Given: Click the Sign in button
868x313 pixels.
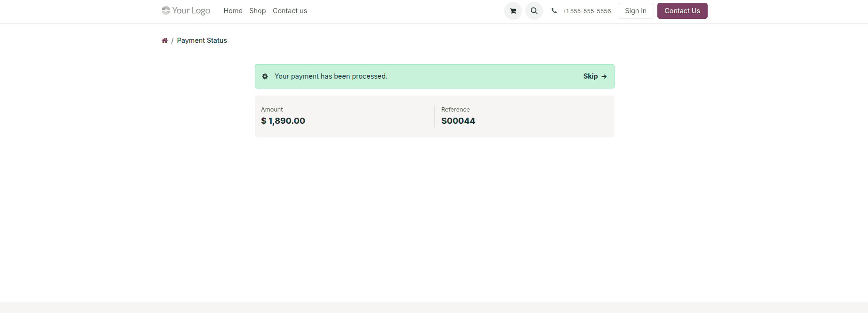Looking at the screenshot, I should pos(636,11).
